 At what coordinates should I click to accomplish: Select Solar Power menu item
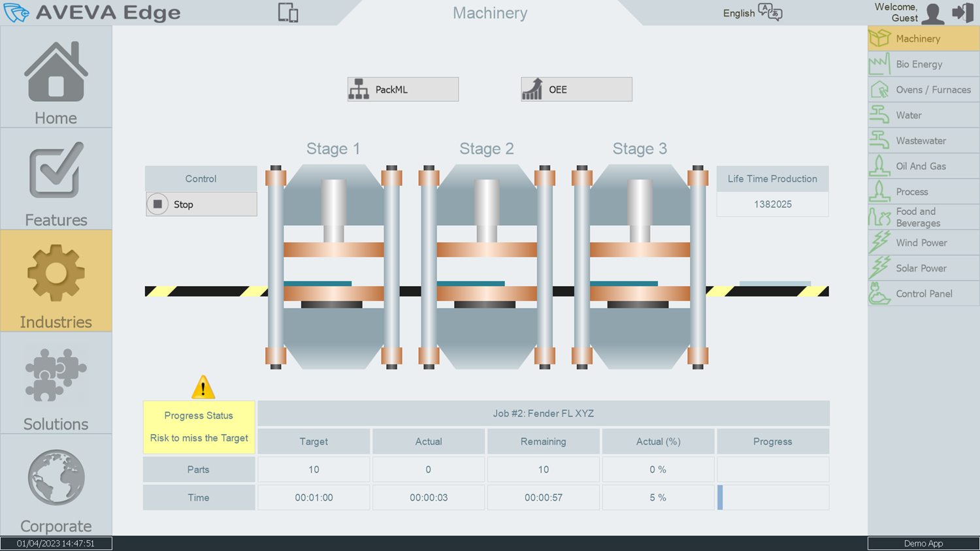tap(924, 268)
